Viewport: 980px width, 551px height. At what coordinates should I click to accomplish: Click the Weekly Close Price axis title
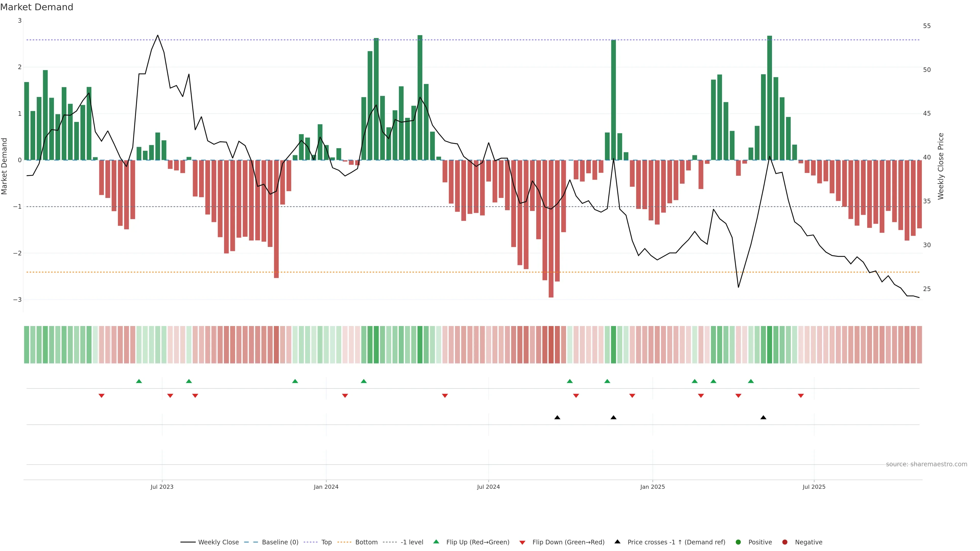[941, 166]
